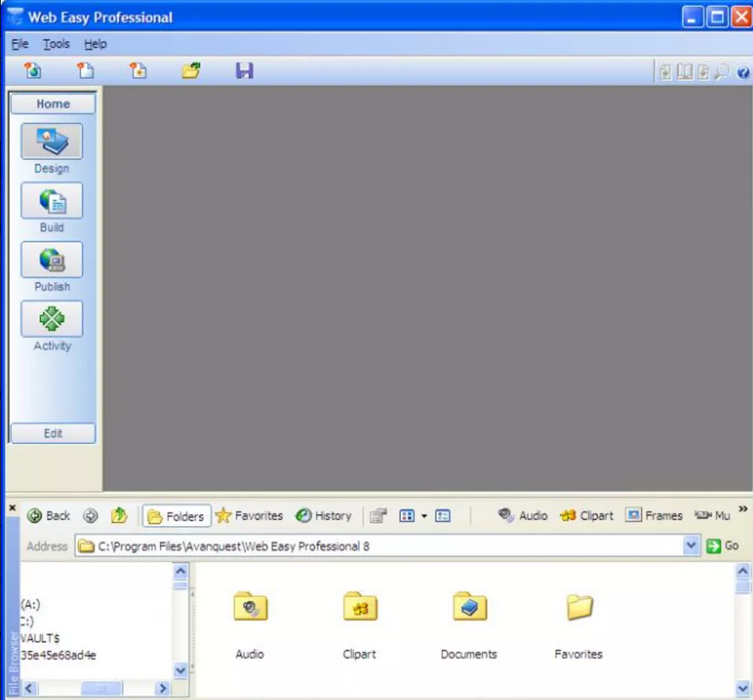Screen dimensions: 753x700
Task: Click folder tree scroll down arrow
Action: click(180, 670)
